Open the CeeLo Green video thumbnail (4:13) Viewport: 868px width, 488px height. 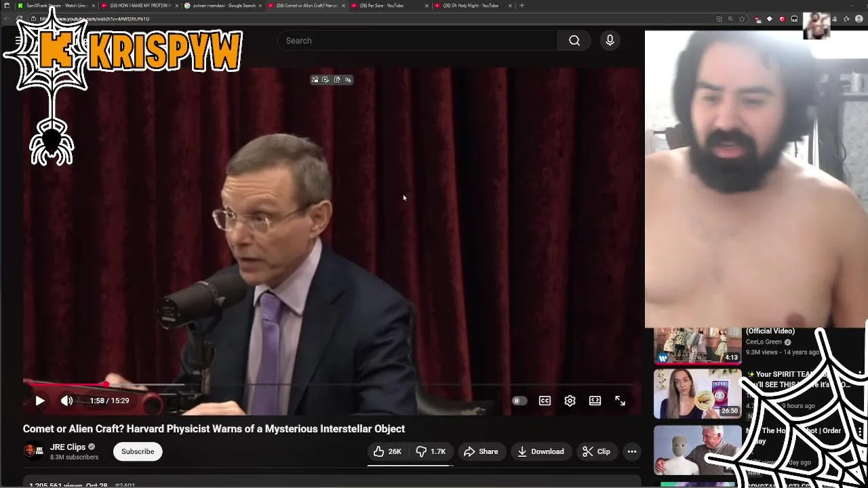tap(697, 346)
